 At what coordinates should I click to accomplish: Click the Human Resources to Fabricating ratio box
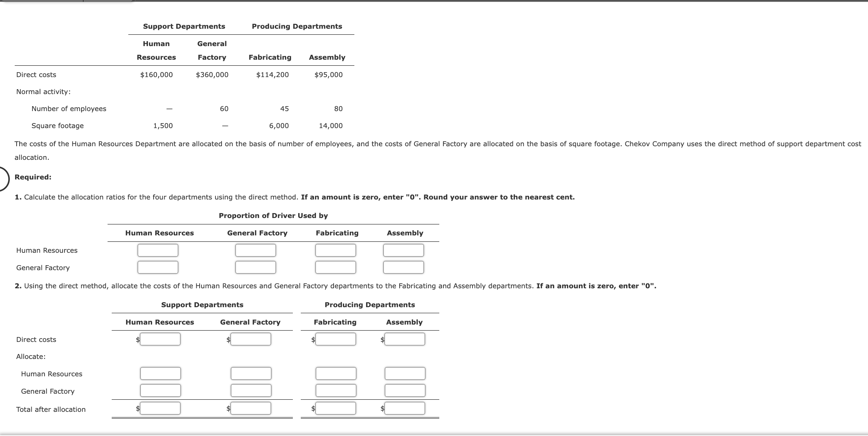pos(335,250)
